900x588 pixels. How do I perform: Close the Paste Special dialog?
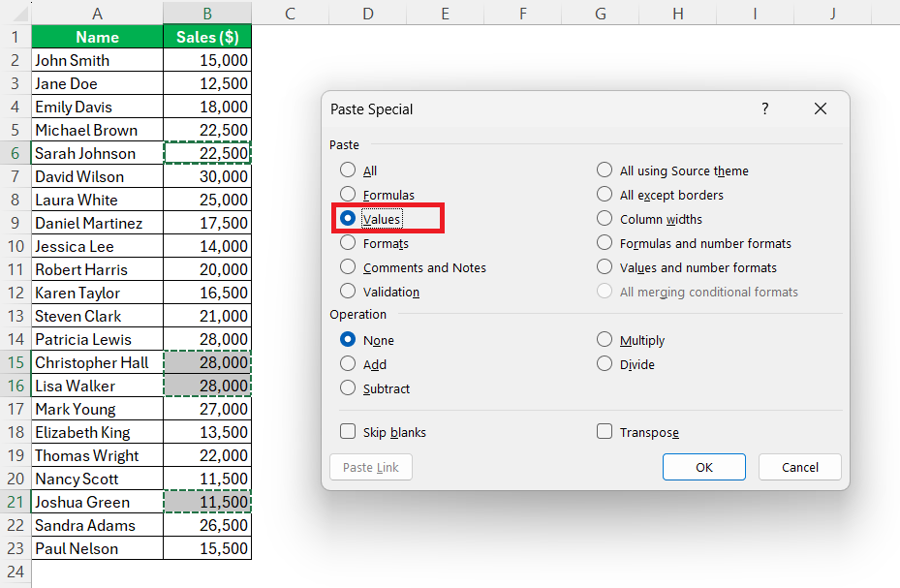[x=821, y=109]
